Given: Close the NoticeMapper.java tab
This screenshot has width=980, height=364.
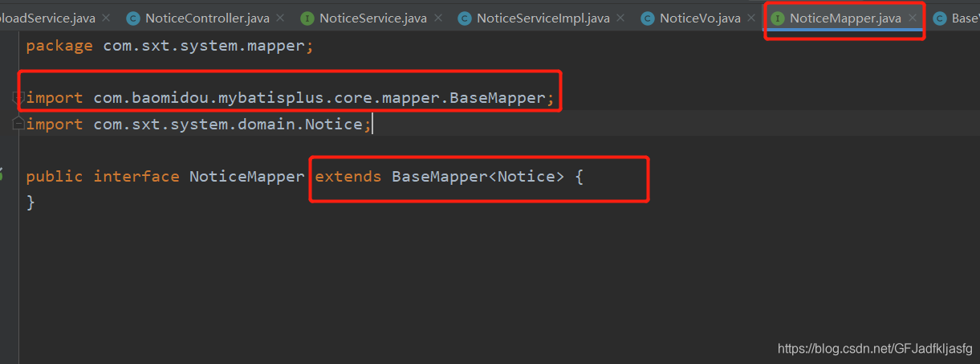Looking at the screenshot, I should 912,18.
